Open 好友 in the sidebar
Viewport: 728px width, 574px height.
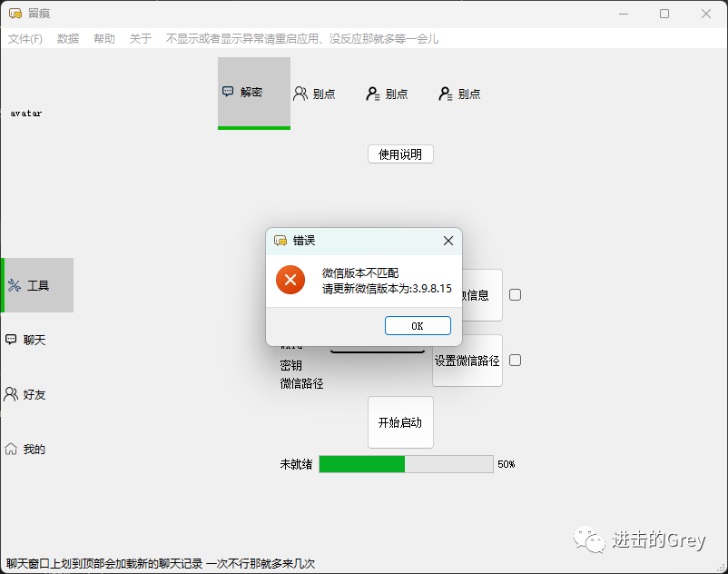pyautogui.click(x=25, y=394)
